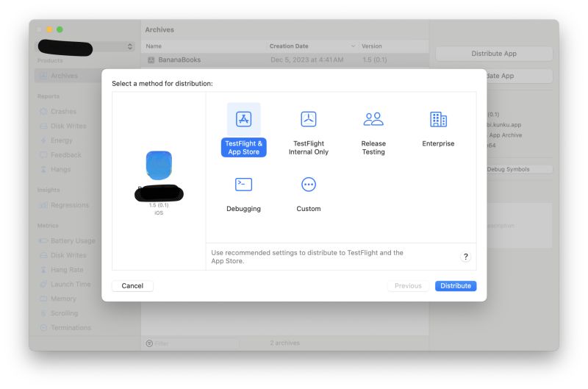Open help with the question mark button
The width and height of the screenshot is (588, 389).
pos(465,257)
